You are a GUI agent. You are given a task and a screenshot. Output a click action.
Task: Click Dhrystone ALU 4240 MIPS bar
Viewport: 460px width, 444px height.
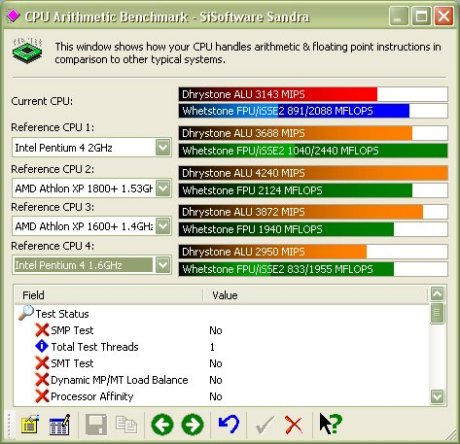[313, 173]
